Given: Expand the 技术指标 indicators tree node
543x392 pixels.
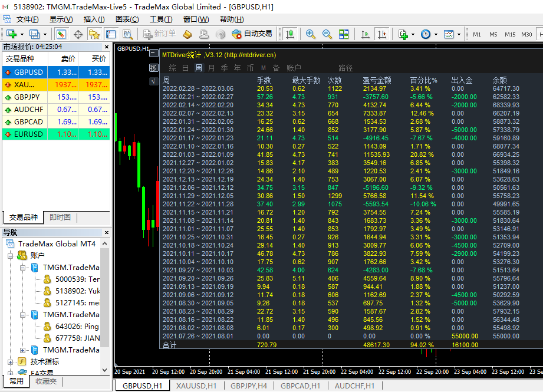Looking at the screenshot, I should pyautogui.click(x=11, y=361).
